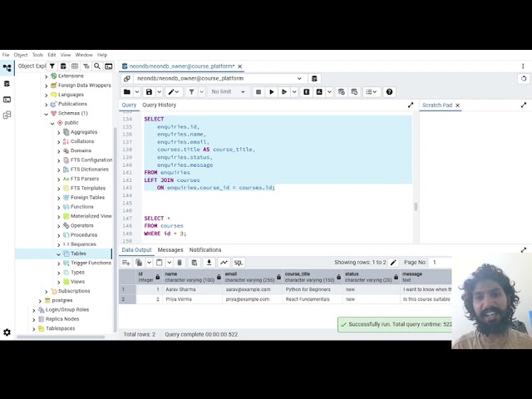Open the macros list dropdown
This screenshot has height=399, width=532.
[372, 92]
